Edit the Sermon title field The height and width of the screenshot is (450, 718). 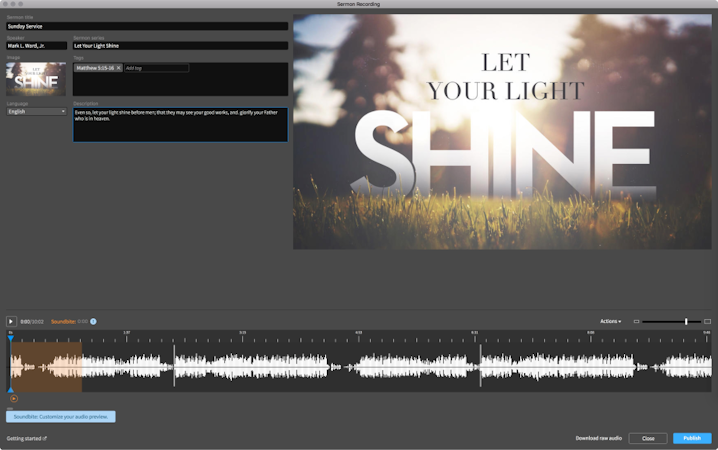(147, 26)
